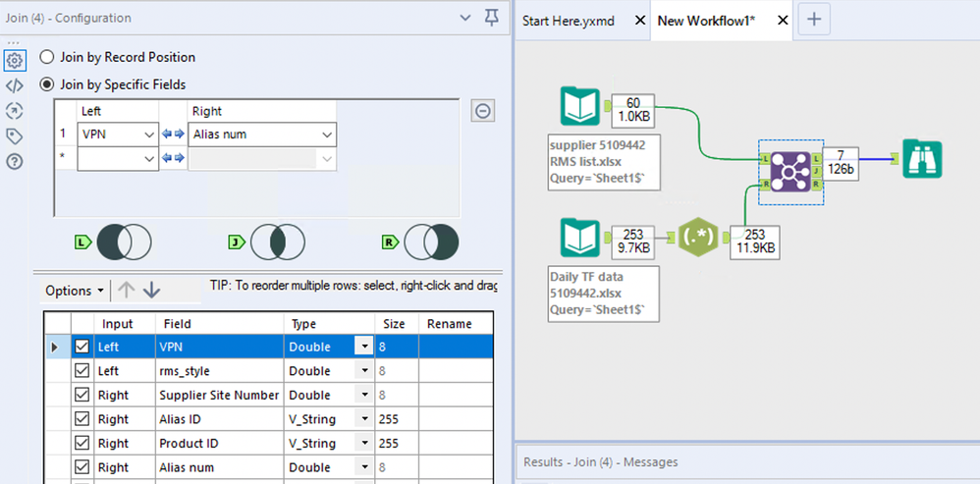Uncheck the Left VPN field checkbox
Image resolution: width=980 pixels, height=484 pixels.
click(x=82, y=347)
